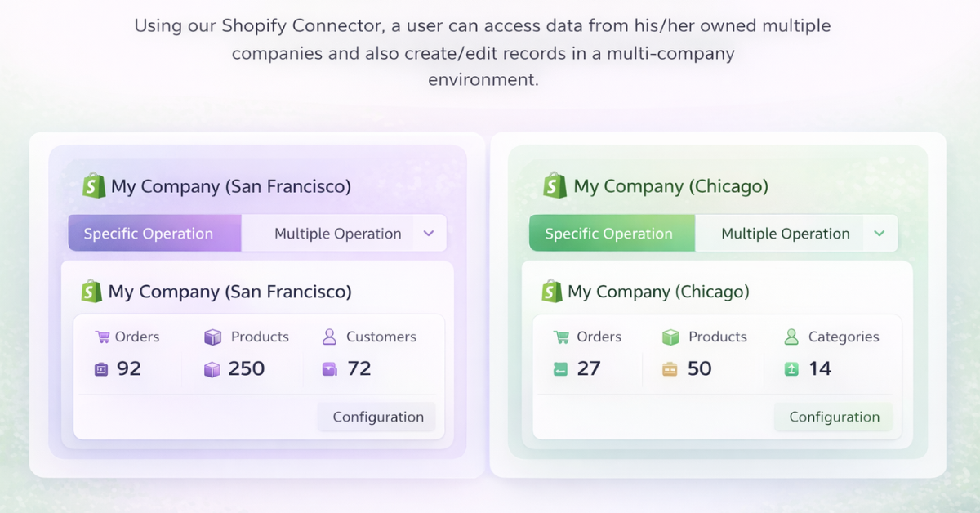Screen dimensions: 980x513
Task: Switch to Multiple Operation for Chicago
Action: (x=785, y=234)
